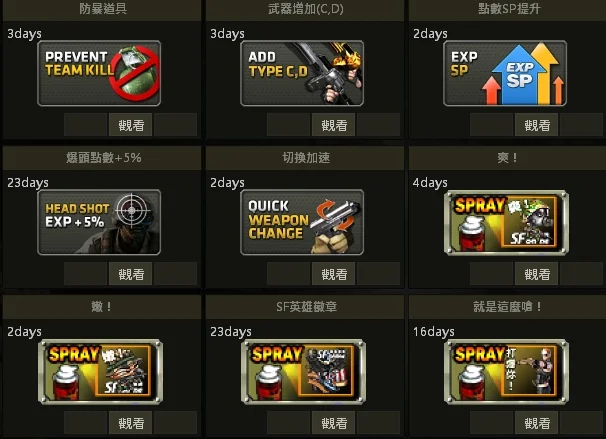
Task: Click 觀看 under Add Type C,D
Action: click(x=334, y=125)
